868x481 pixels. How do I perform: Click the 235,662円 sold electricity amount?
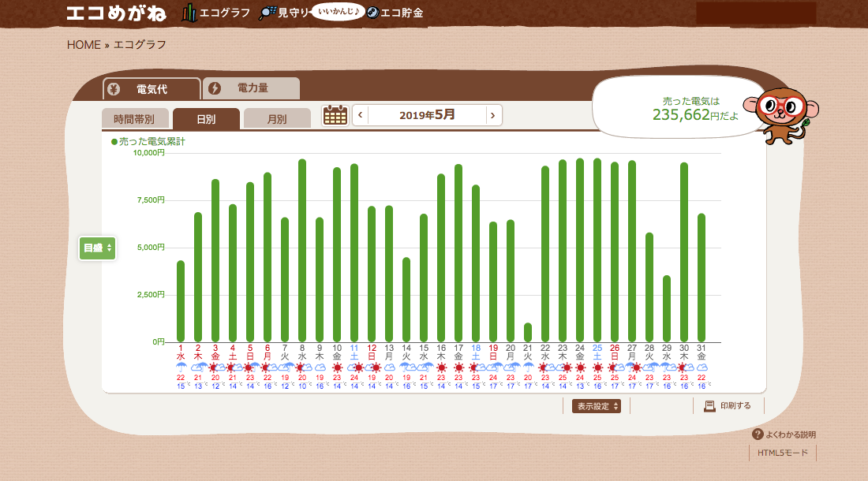pyautogui.click(x=695, y=114)
